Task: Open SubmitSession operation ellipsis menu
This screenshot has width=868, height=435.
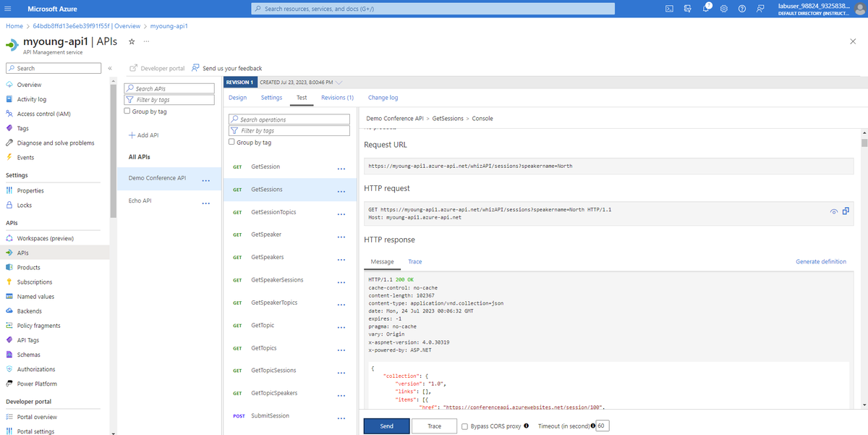Action: [341, 418]
